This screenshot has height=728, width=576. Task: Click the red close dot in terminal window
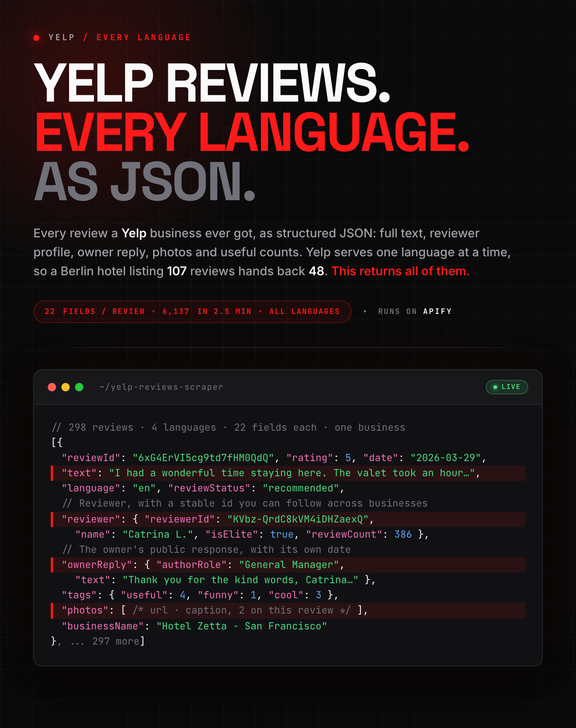pos(52,387)
